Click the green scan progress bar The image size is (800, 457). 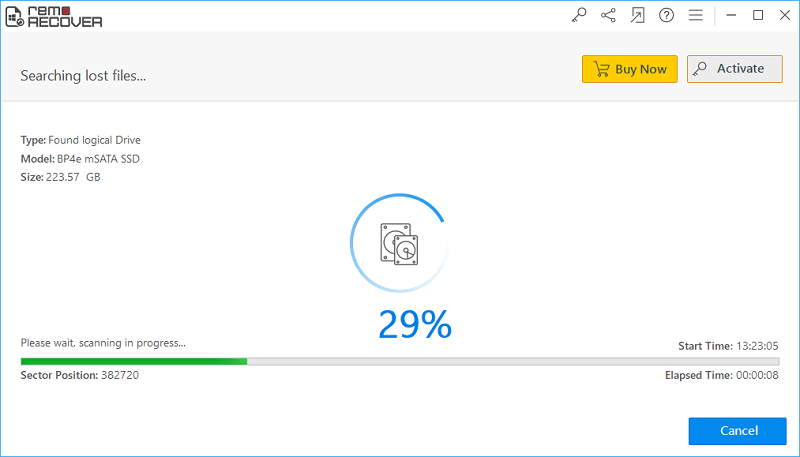coord(134,361)
